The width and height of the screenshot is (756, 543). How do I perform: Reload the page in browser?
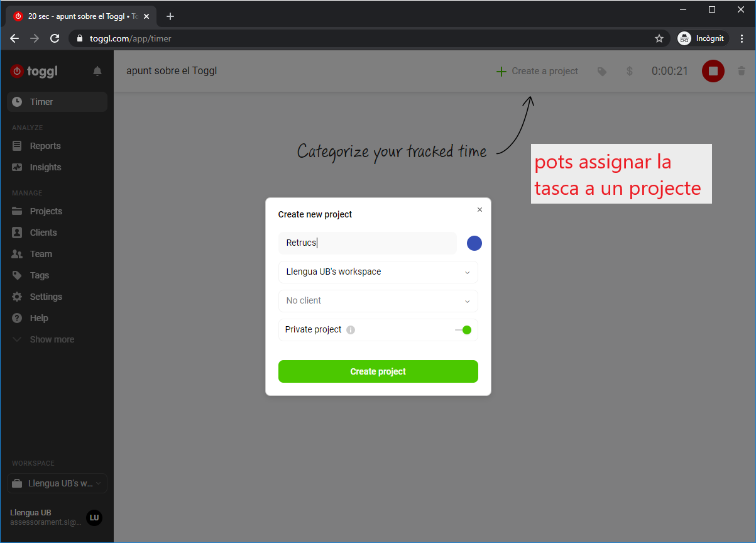55,38
